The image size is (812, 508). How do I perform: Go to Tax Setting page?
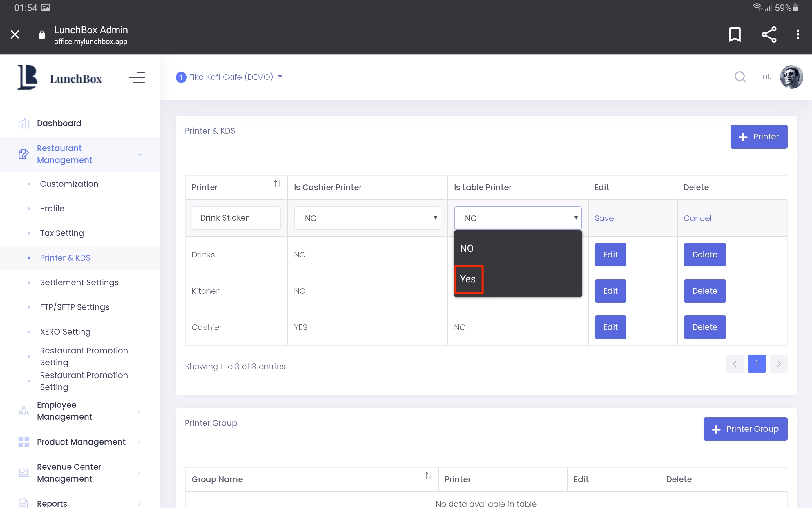coord(62,233)
